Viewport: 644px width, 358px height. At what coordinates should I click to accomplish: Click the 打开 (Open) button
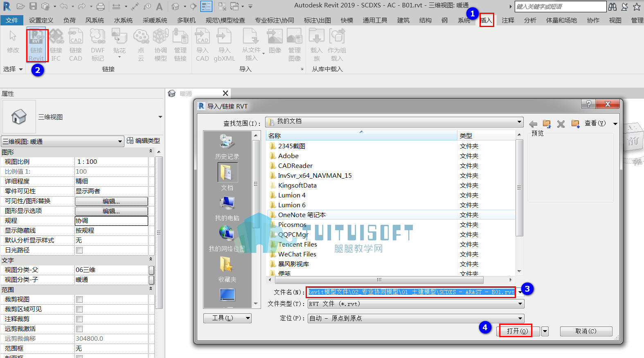(518, 331)
